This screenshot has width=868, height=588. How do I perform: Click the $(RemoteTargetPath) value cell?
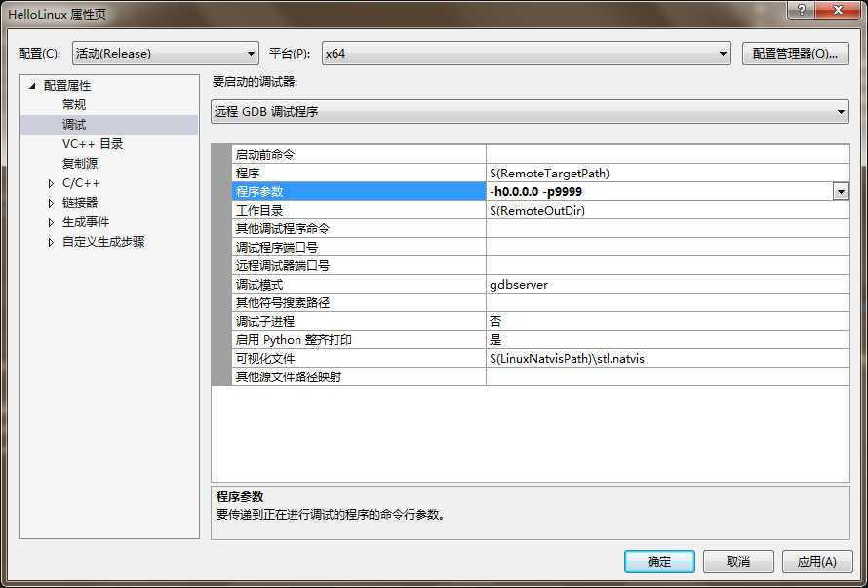tap(667, 174)
